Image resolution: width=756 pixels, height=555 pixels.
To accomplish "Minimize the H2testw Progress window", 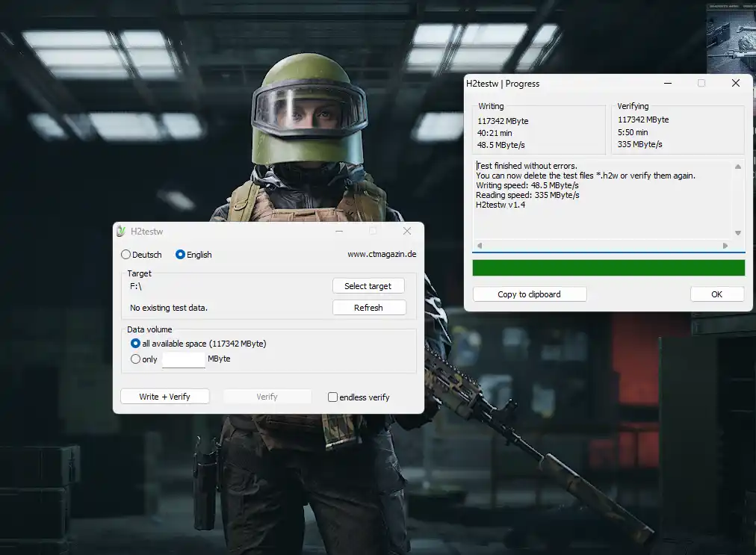I will click(x=668, y=83).
